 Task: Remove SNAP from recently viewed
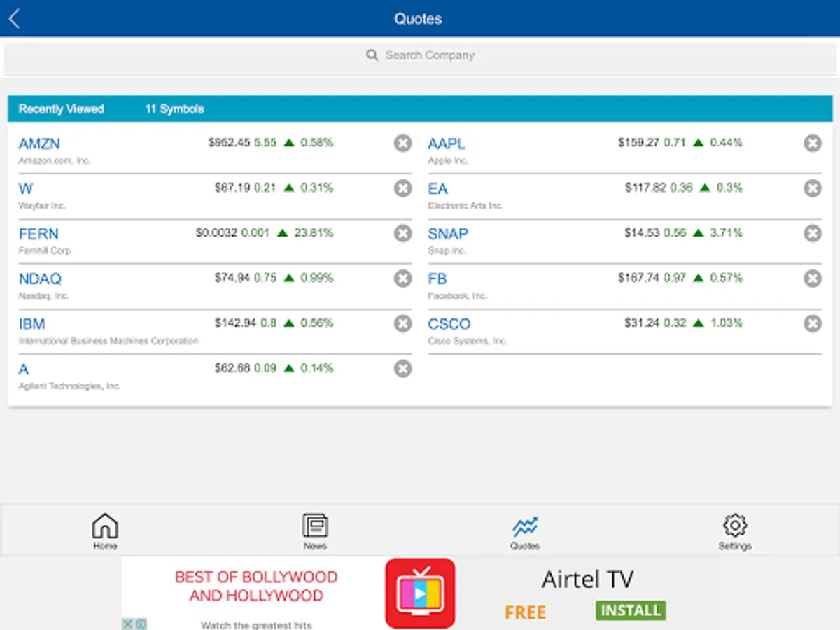click(812, 233)
